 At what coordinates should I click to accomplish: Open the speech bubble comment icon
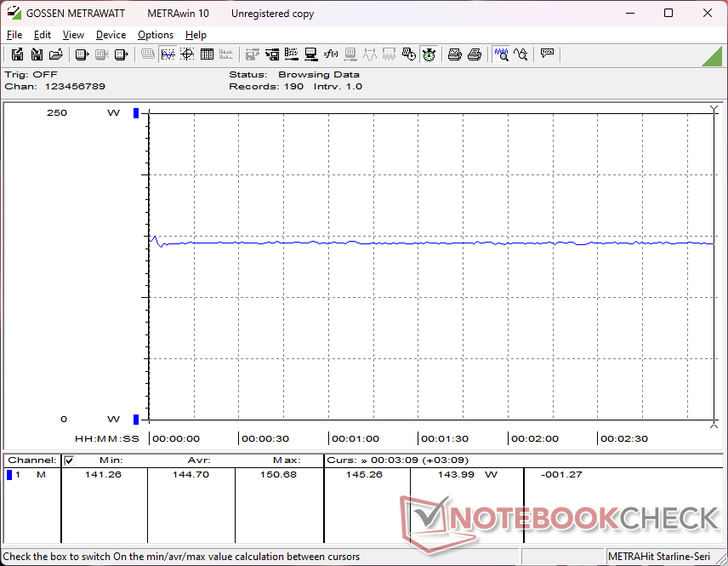[x=547, y=54]
